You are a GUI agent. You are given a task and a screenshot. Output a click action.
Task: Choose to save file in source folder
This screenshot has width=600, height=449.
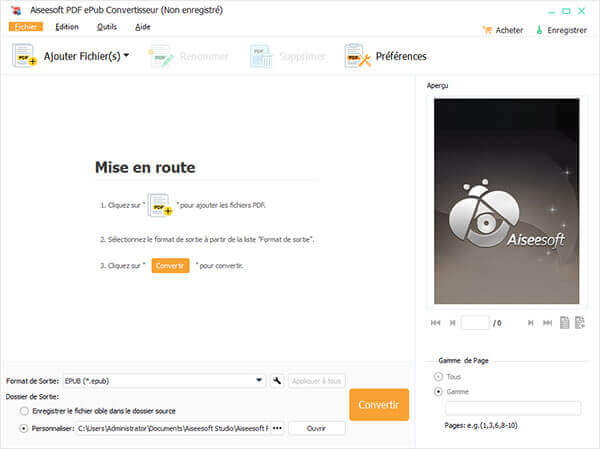(x=24, y=411)
